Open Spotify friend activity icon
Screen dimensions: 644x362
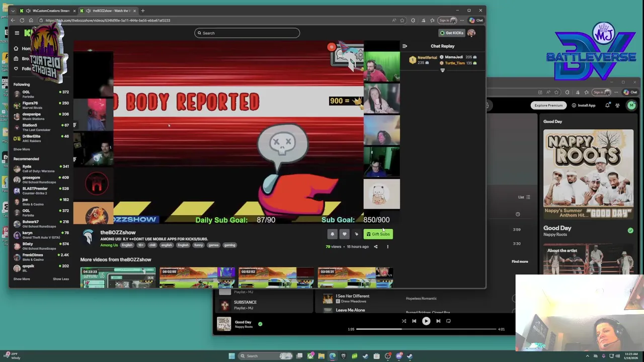click(x=617, y=106)
